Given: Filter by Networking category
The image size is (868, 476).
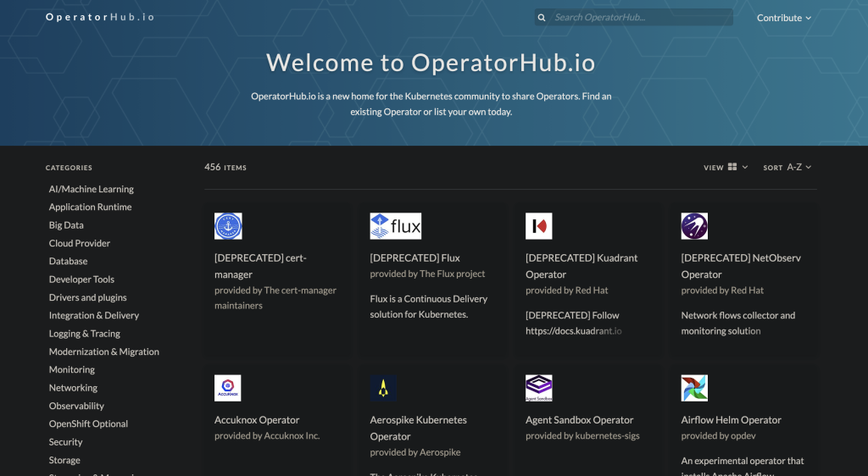Looking at the screenshot, I should 73,388.
